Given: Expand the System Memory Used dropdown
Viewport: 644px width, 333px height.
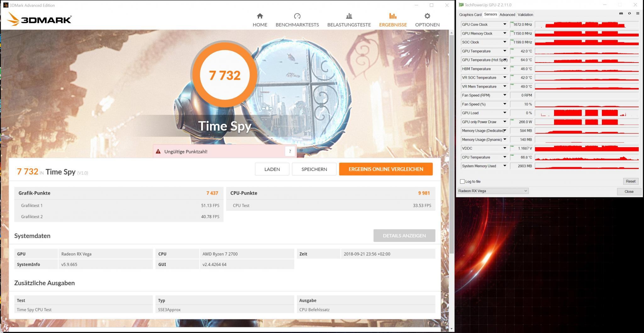Looking at the screenshot, I should click(x=505, y=166).
